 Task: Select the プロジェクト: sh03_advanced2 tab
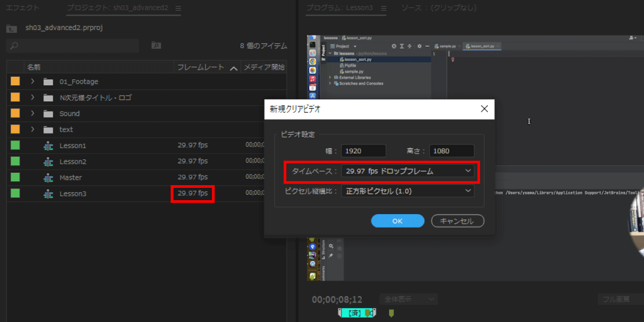pyautogui.click(x=118, y=8)
